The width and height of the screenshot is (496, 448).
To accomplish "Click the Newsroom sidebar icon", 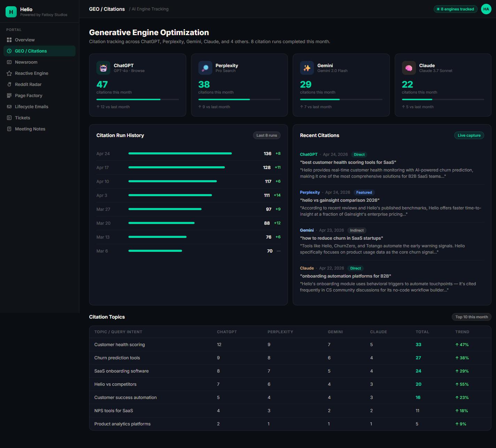I will 9,62.
